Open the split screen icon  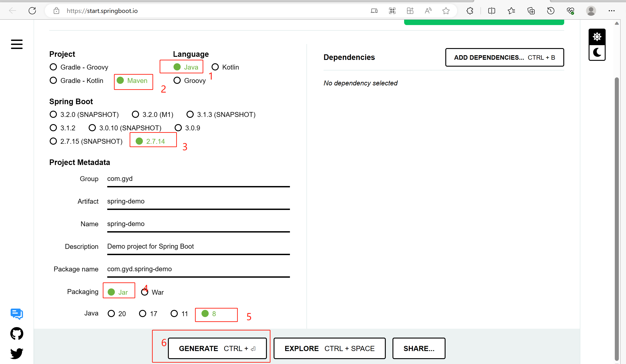click(x=491, y=11)
